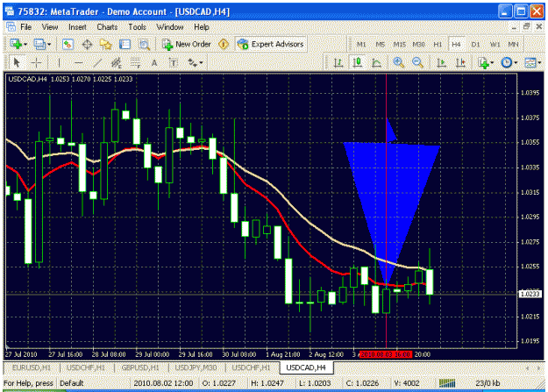Select the Fibonacci Retracement tool
Screen dimensions: 548x392
click(135, 63)
